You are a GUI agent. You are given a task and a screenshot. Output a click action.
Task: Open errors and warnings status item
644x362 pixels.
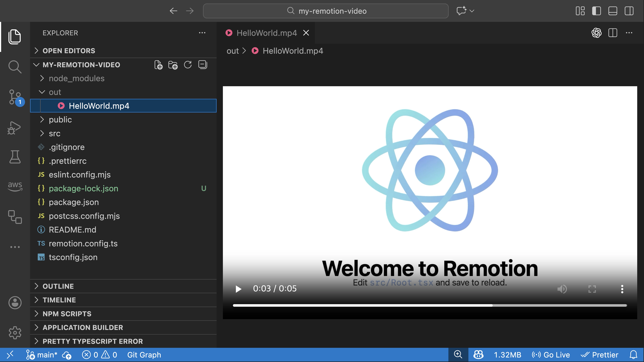[99, 355]
